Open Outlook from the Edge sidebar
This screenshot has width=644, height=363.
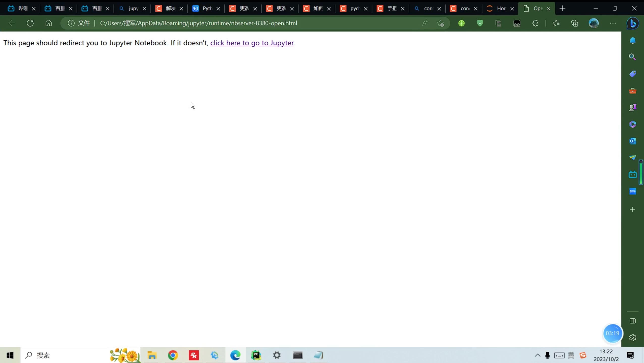pos(633,141)
